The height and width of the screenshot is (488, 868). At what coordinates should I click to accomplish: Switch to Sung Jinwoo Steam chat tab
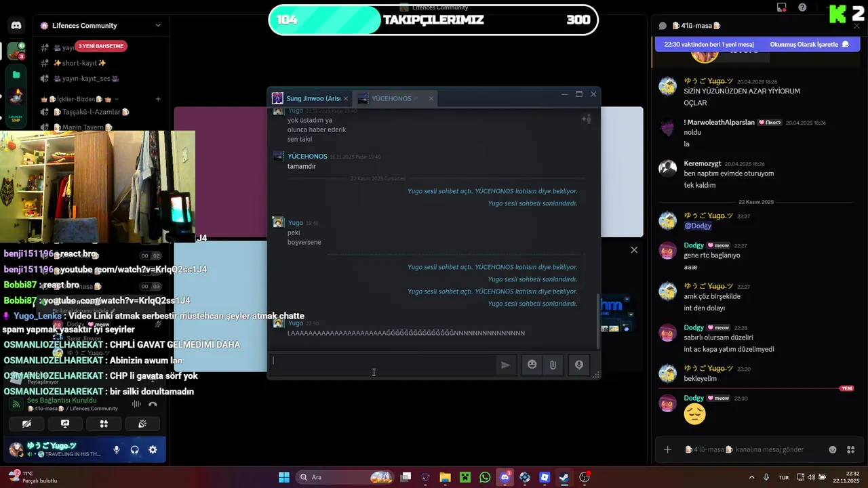point(311,98)
